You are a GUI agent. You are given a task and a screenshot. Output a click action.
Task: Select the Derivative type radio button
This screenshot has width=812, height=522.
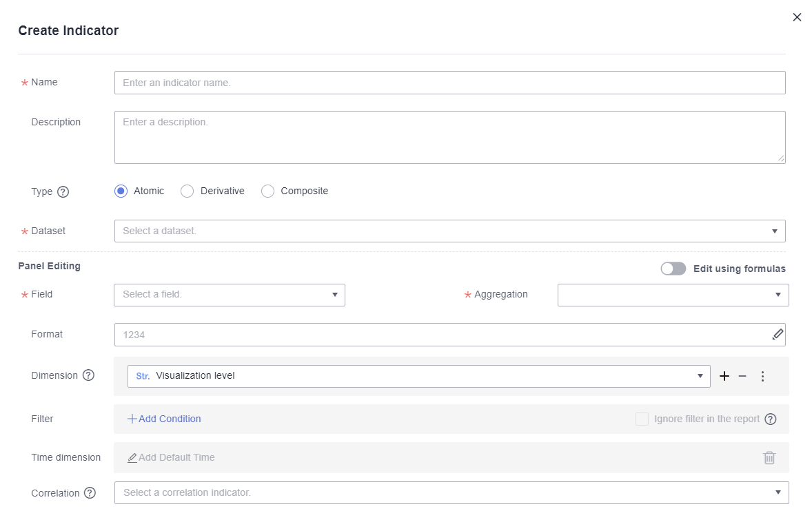coord(187,191)
